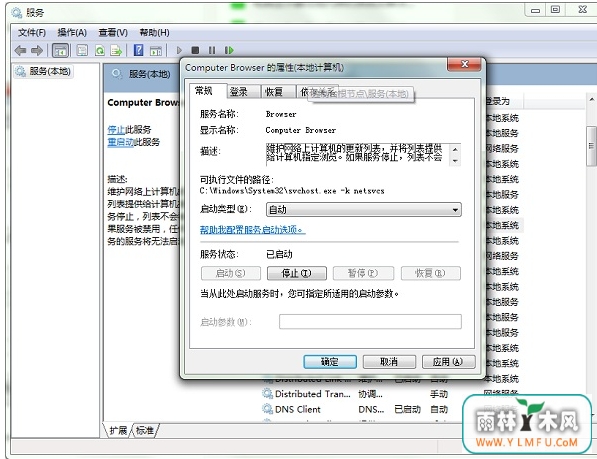
Task: Click the 帮助我配置服务启动选项 link
Action: coord(252,230)
